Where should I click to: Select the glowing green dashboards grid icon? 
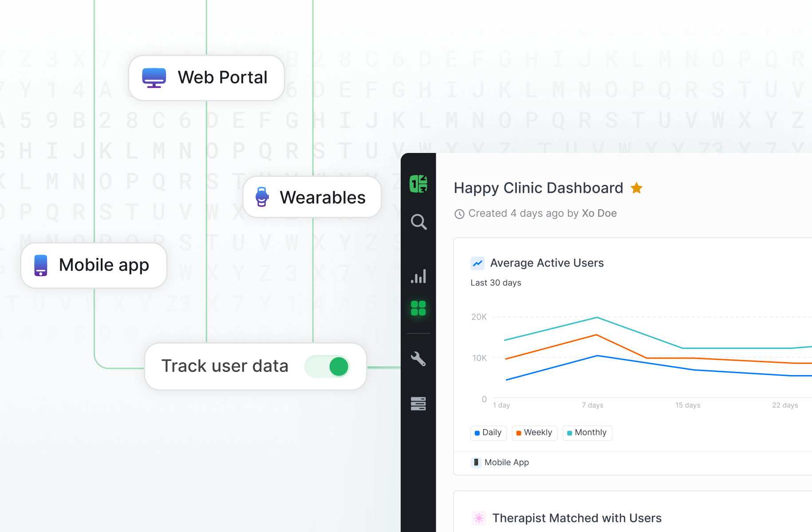point(418,308)
